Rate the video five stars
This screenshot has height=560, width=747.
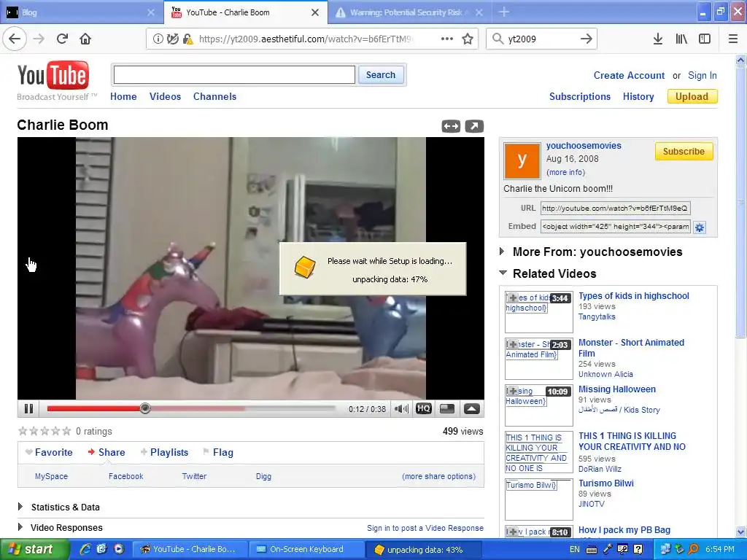click(x=66, y=432)
